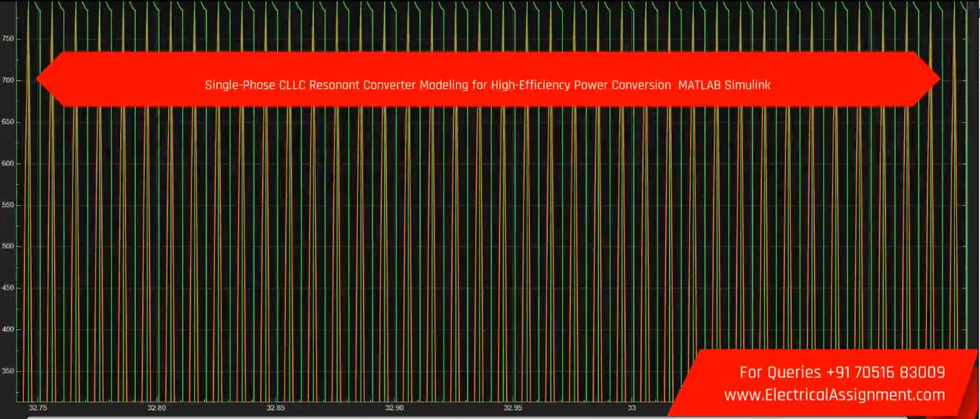Select the 32.95 time axis label
The width and height of the screenshot is (980, 419).
[x=513, y=408]
